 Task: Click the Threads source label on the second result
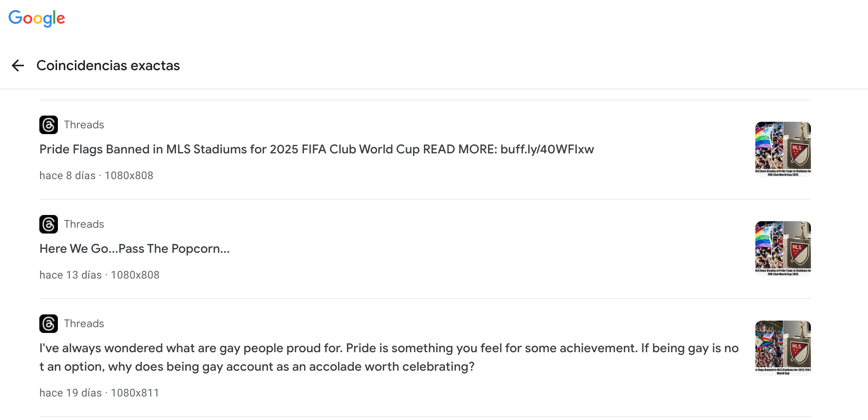[x=84, y=224]
